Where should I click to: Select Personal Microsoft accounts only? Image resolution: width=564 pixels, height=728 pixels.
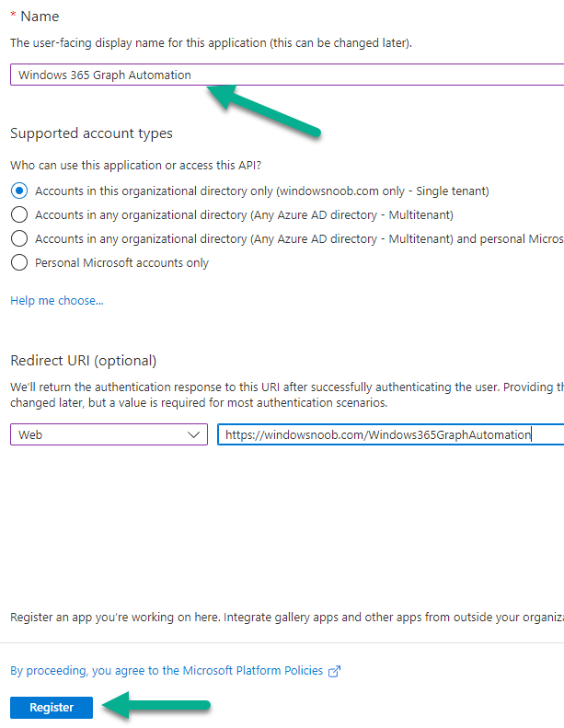(19, 263)
